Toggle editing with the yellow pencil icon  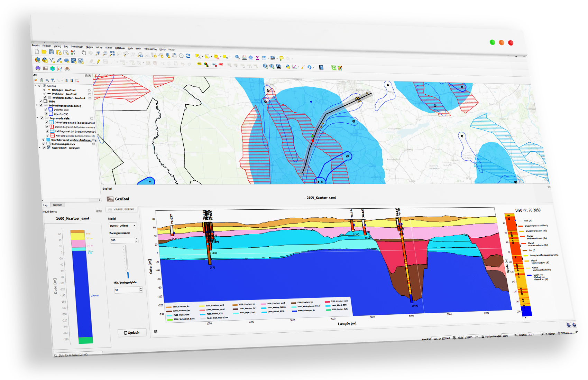[98, 61]
